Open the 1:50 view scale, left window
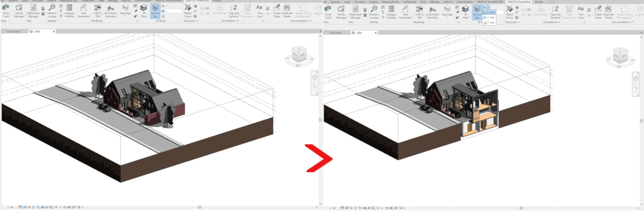 pyautogui.click(x=10, y=207)
